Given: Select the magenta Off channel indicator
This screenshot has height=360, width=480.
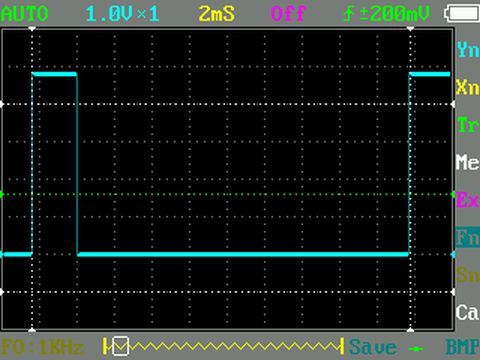Looking at the screenshot, I should 288,14.
